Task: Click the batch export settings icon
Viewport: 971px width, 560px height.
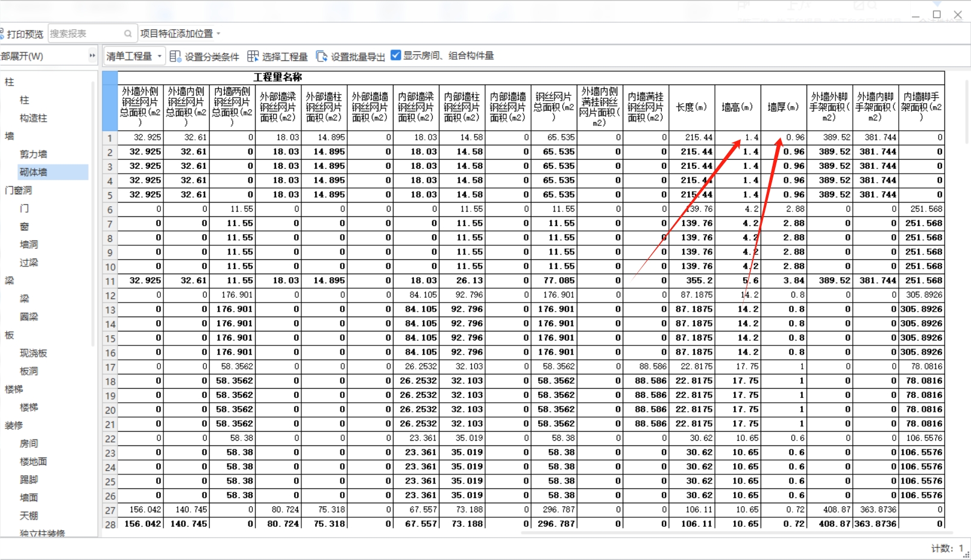Action: click(322, 56)
